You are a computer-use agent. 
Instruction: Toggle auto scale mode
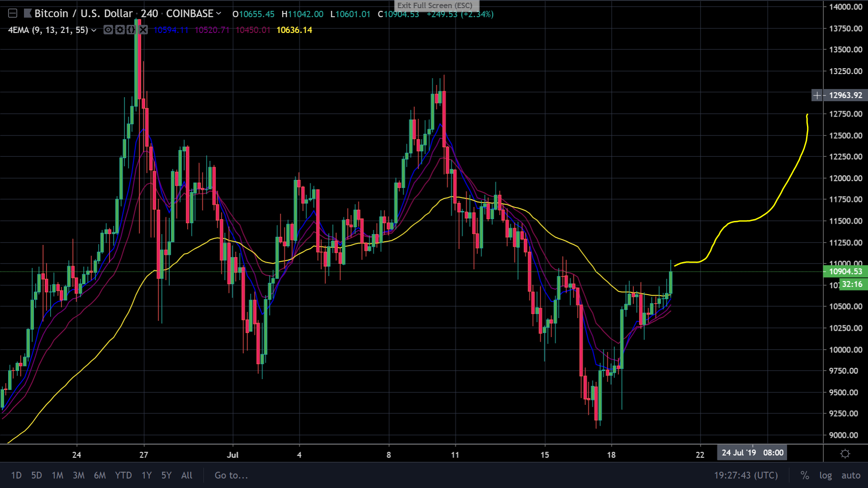click(851, 475)
